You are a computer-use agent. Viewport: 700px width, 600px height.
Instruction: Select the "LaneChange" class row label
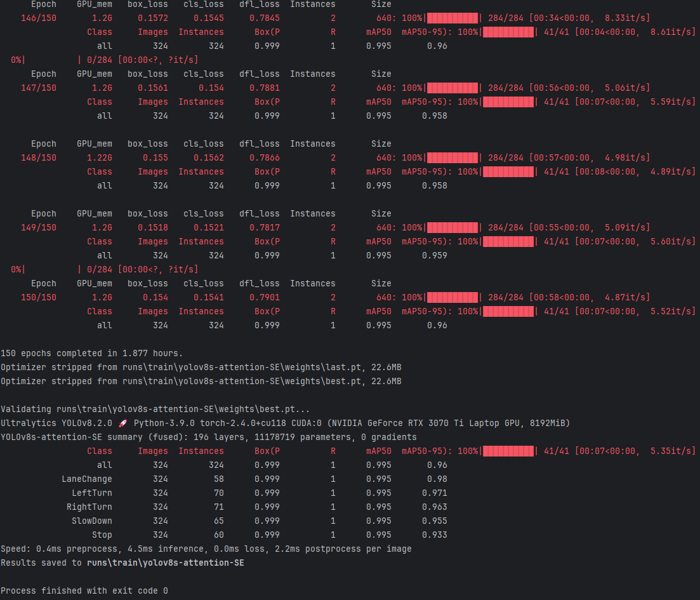click(86, 479)
